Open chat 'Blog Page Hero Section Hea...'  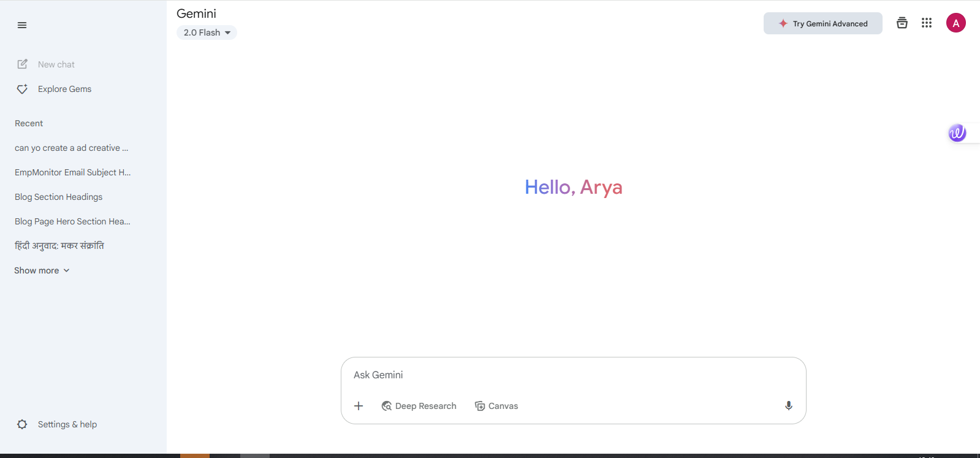pos(73,221)
